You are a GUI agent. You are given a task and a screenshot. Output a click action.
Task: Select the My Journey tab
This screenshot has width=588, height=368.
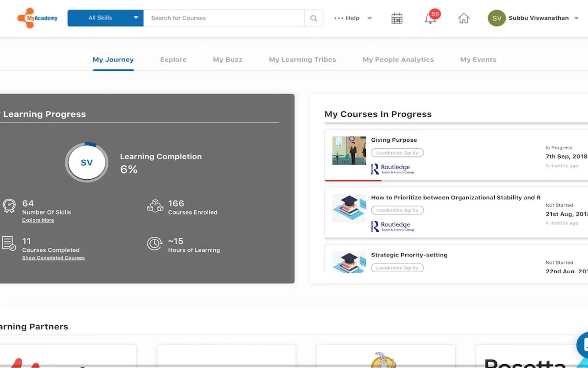tap(113, 60)
